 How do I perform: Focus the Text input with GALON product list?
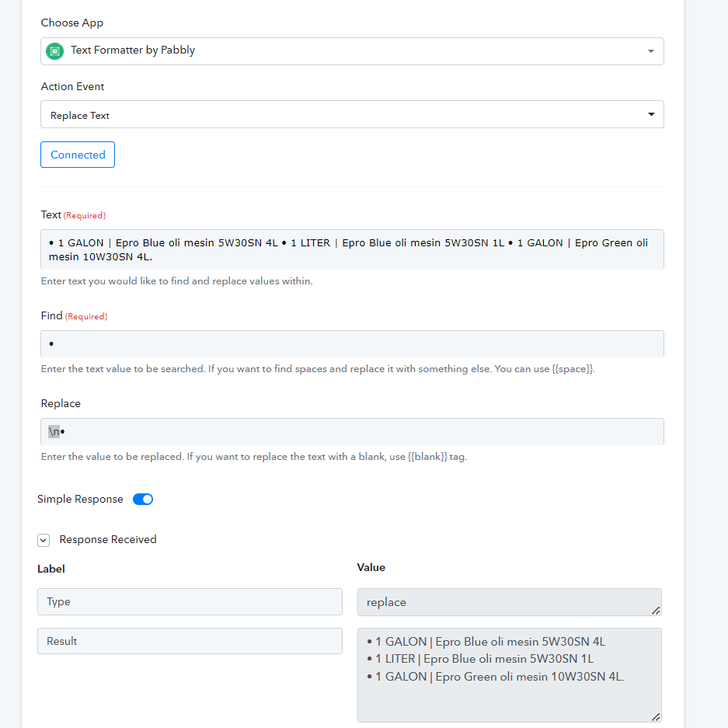coord(352,249)
